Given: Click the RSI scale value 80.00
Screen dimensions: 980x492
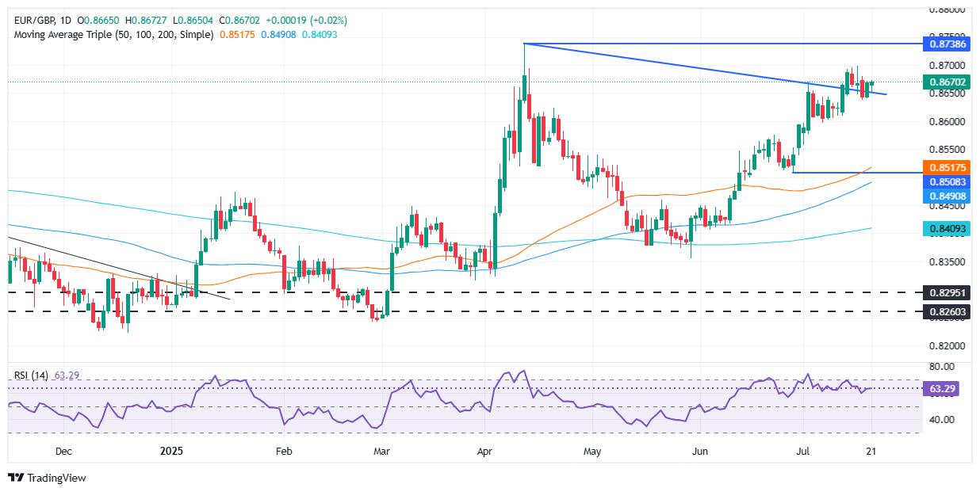Looking at the screenshot, I should (x=942, y=367).
